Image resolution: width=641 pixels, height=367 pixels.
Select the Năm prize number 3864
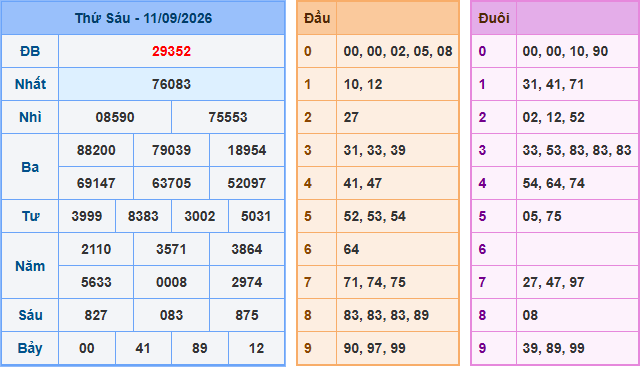[247, 249]
